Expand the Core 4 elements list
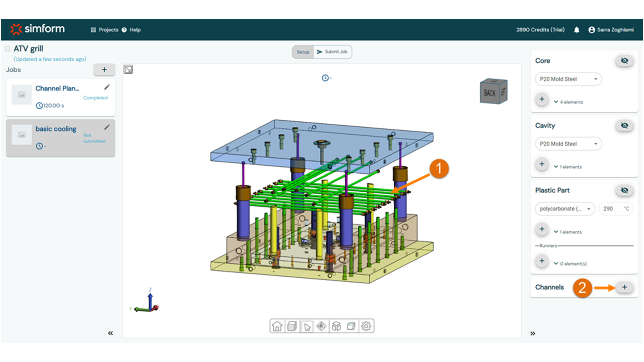The width and height of the screenshot is (644, 362). pyautogui.click(x=569, y=102)
